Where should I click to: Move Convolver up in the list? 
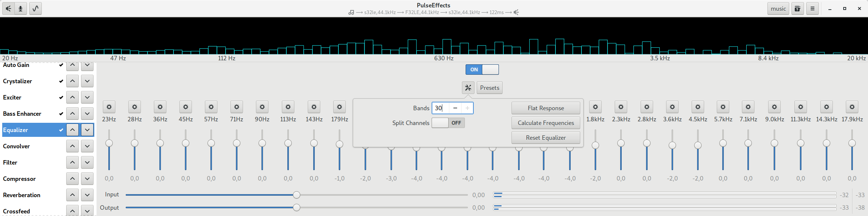72,146
